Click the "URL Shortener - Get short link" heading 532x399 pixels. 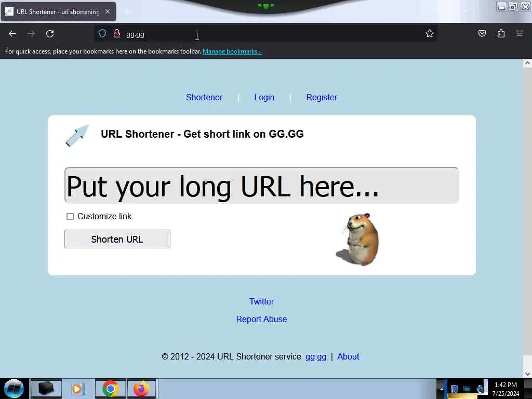202,134
